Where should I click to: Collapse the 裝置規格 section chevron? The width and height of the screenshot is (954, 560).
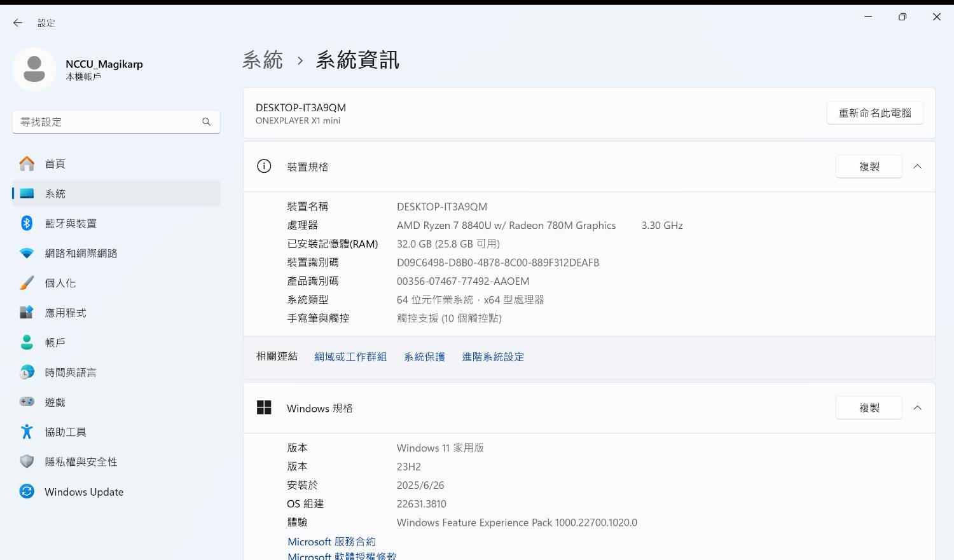[917, 167]
